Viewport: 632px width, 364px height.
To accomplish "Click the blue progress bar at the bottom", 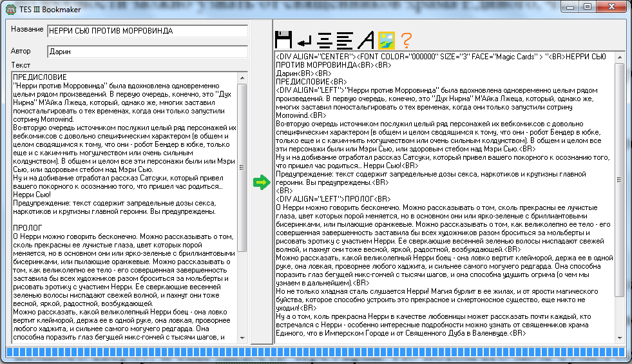I will (x=316, y=352).
